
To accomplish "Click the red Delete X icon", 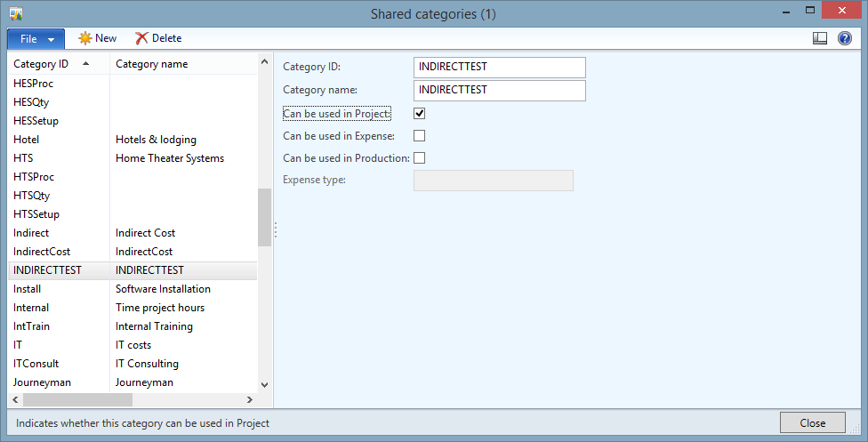I will pyautogui.click(x=141, y=38).
